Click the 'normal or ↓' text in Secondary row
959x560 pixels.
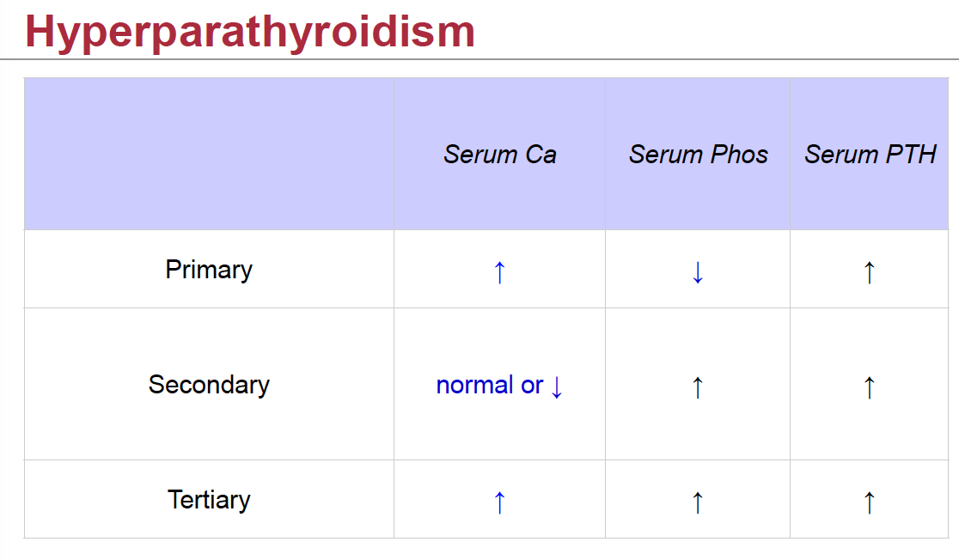pos(499,386)
